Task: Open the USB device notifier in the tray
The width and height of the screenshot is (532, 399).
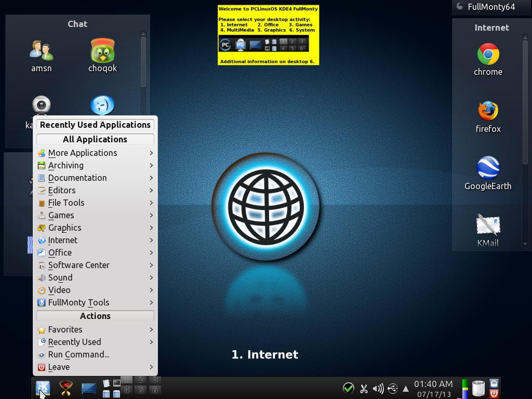Action: 393,388
